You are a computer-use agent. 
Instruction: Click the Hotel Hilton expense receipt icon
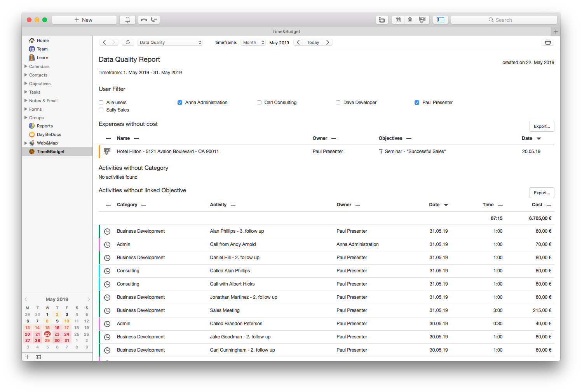tap(108, 152)
